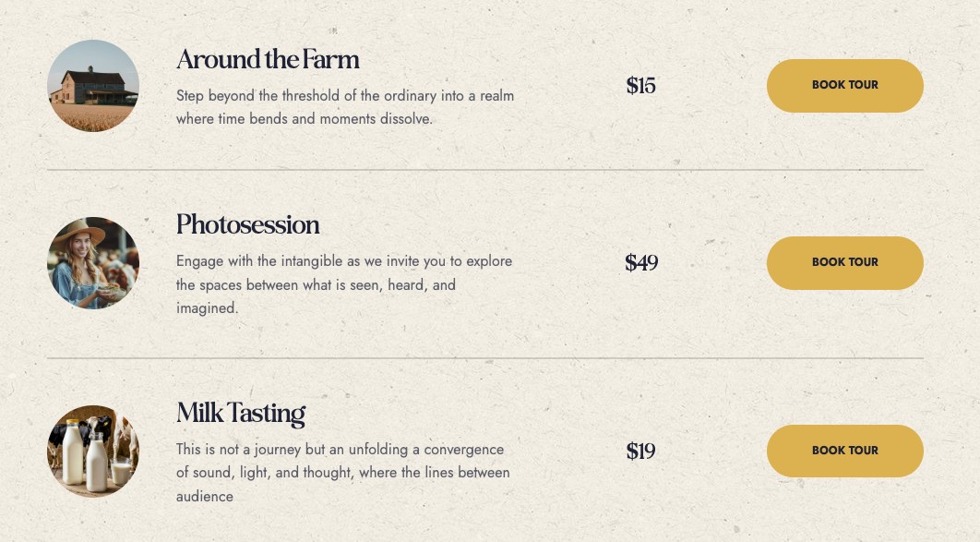Click the divider line above Milk Tasting

click(x=485, y=358)
